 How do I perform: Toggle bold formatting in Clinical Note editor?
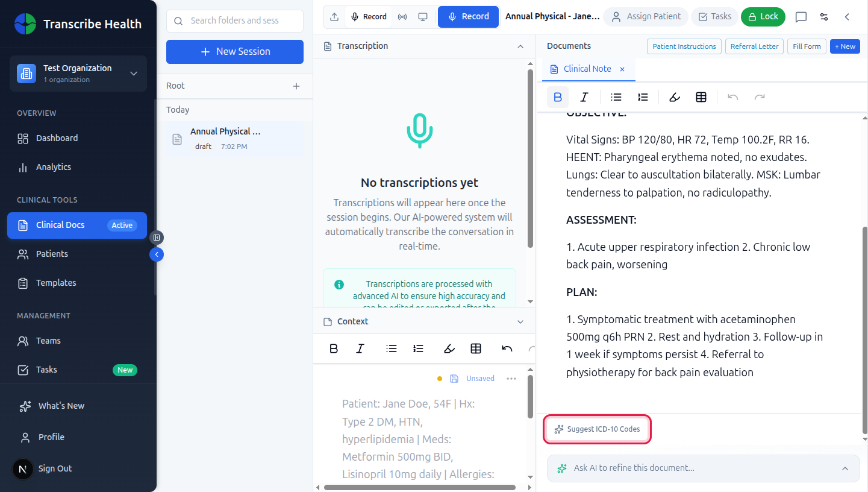[558, 97]
